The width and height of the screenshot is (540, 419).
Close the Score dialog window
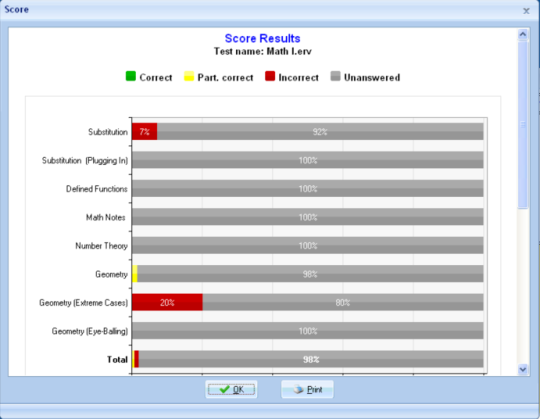coord(526,11)
